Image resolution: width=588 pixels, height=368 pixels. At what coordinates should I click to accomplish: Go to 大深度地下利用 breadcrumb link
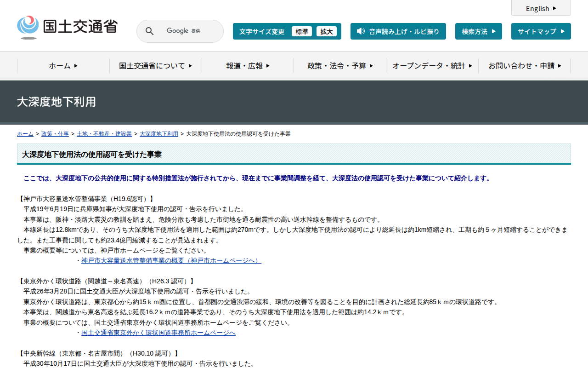click(158, 134)
